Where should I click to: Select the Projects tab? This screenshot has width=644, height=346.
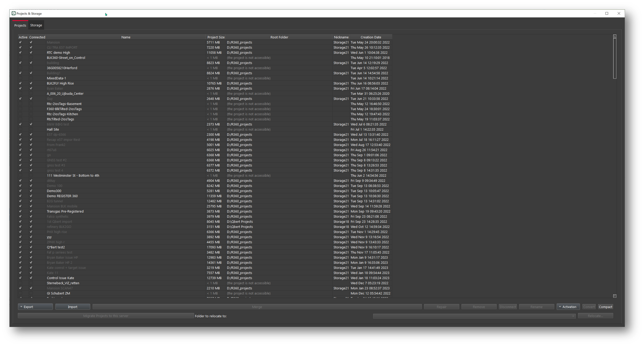pos(20,25)
